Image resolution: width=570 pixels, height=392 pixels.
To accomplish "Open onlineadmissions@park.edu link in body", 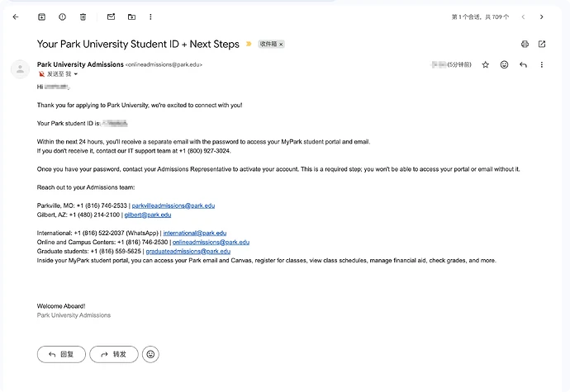I will pyautogui.click(x=211, y=242).
